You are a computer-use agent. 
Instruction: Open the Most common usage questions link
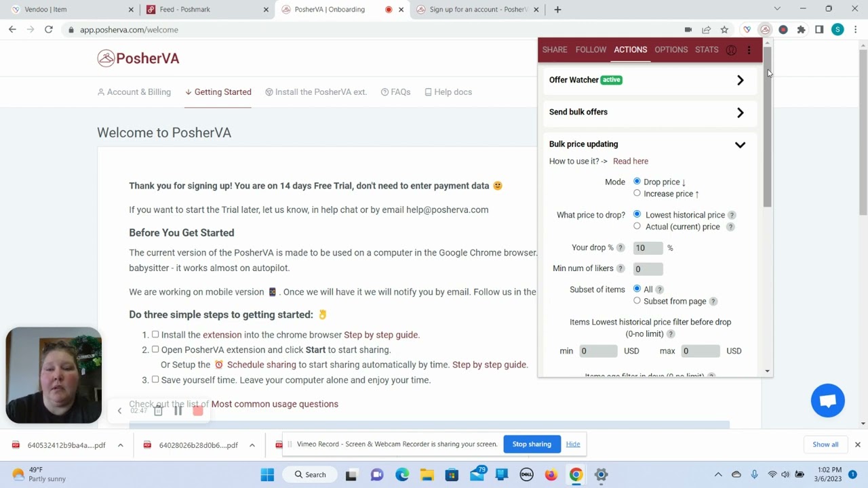coord(275,404)
